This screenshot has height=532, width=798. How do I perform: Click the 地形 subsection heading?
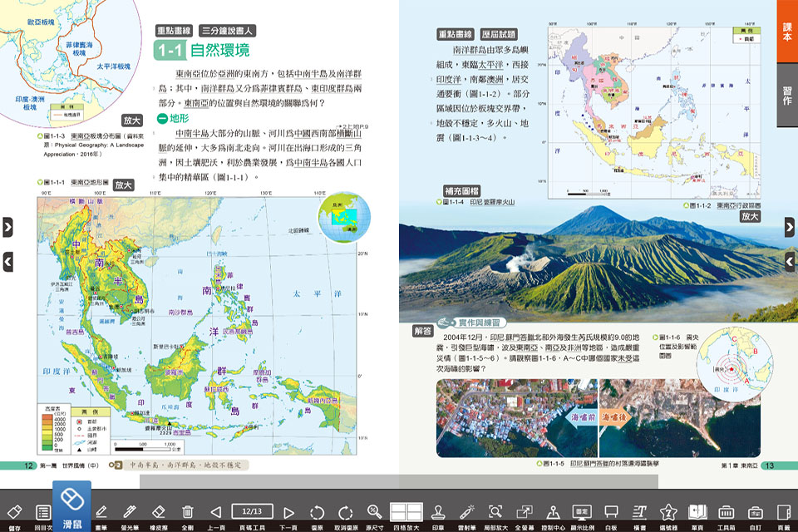[173, 118]
